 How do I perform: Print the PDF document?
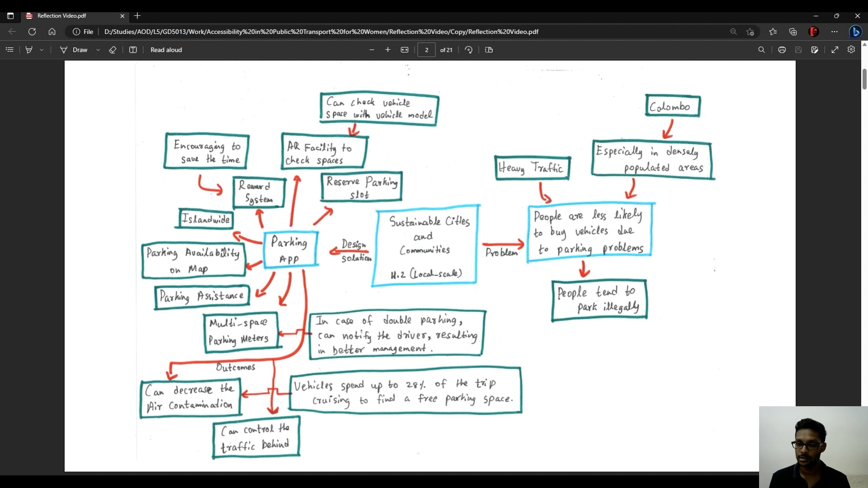tap(782, 50)
